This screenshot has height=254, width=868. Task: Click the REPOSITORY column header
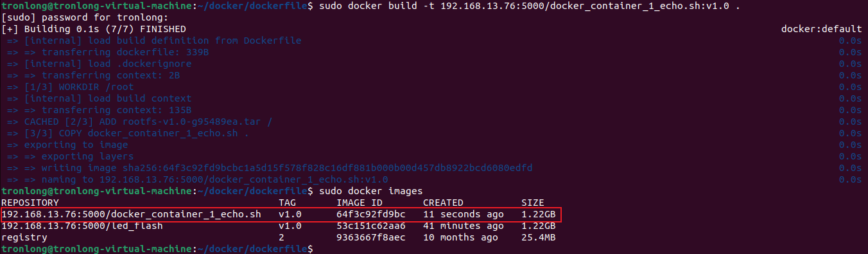tap(30, 203)
